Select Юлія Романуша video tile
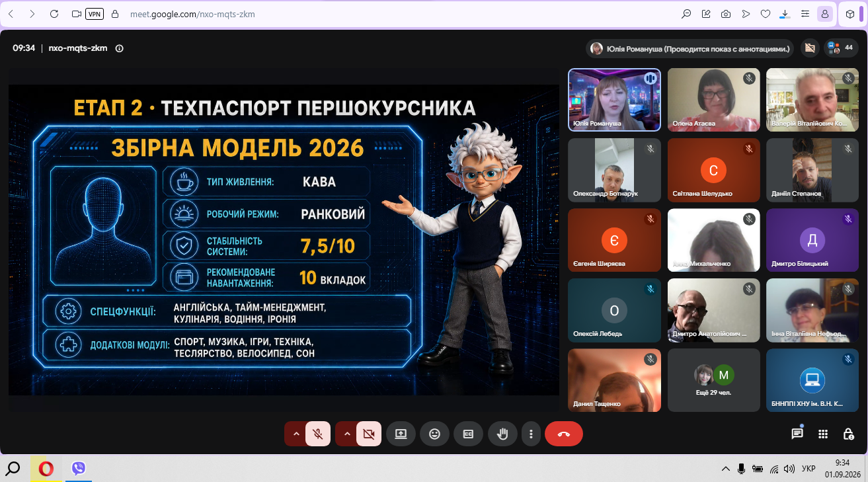868x482 pixels. [x=615, y=99]
